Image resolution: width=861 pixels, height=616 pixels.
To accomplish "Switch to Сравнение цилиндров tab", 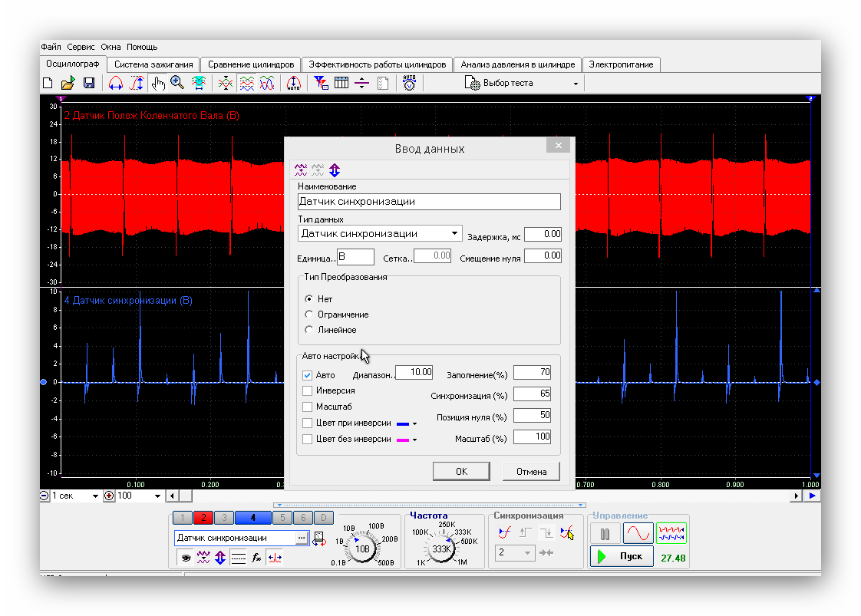I will (x=251, y=64).
